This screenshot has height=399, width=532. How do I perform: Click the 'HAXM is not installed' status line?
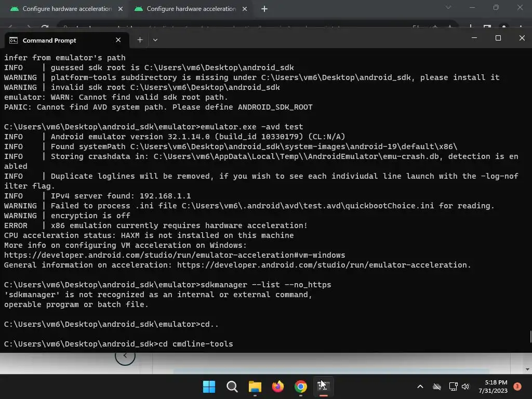pyautogui.click(x=149, y=235)
